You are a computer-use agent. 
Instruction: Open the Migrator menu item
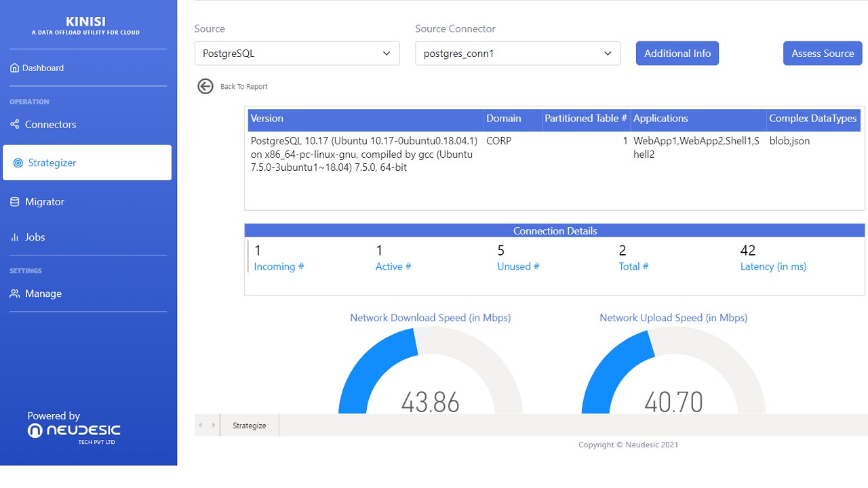pos(45,201)
